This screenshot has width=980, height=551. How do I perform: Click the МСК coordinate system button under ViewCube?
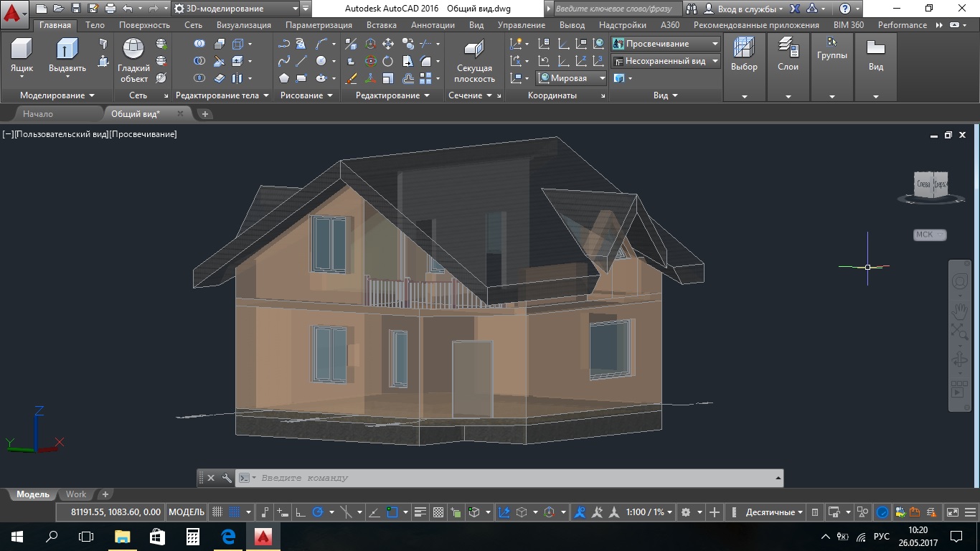(x=930, y=235)
